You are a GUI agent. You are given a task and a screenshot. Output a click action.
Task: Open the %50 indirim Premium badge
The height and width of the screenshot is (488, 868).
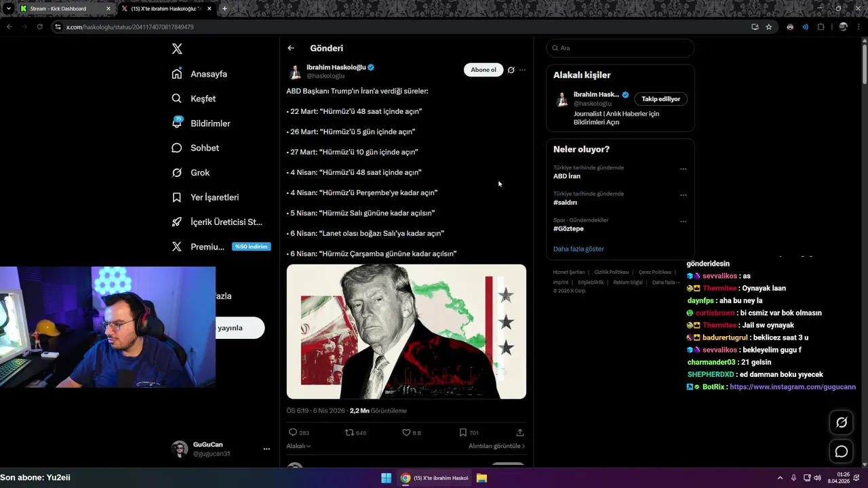(251, 247)
